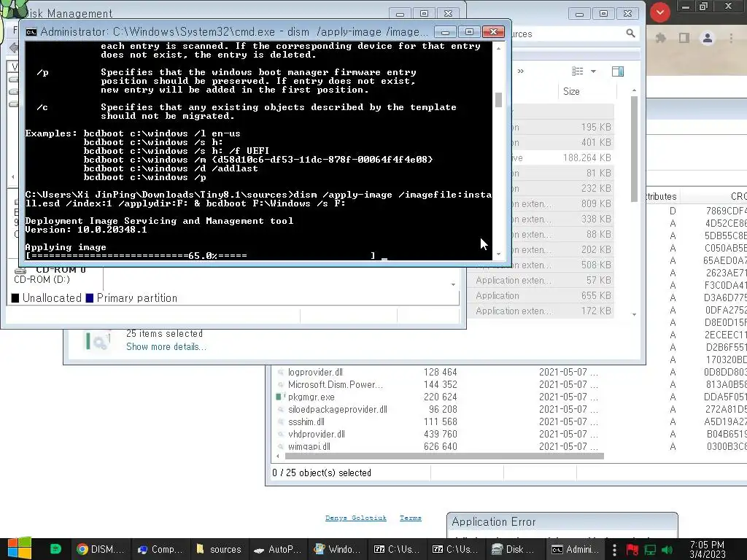Select siloedpackageprovider.dll in the 7-Zip list
This screenshot has height=560, width=747.
pos(337,409)
